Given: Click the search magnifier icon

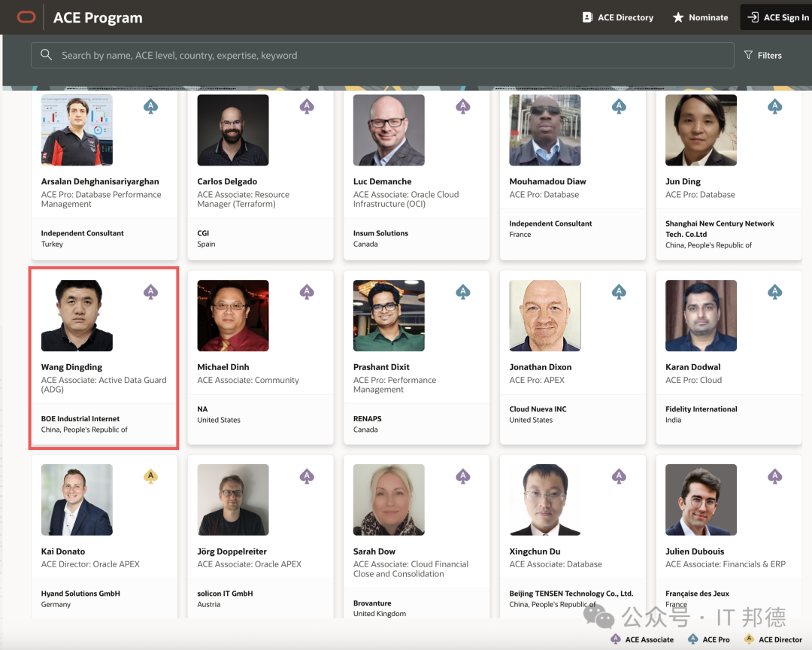Looking at the screenshot, I should pos(46,55).
